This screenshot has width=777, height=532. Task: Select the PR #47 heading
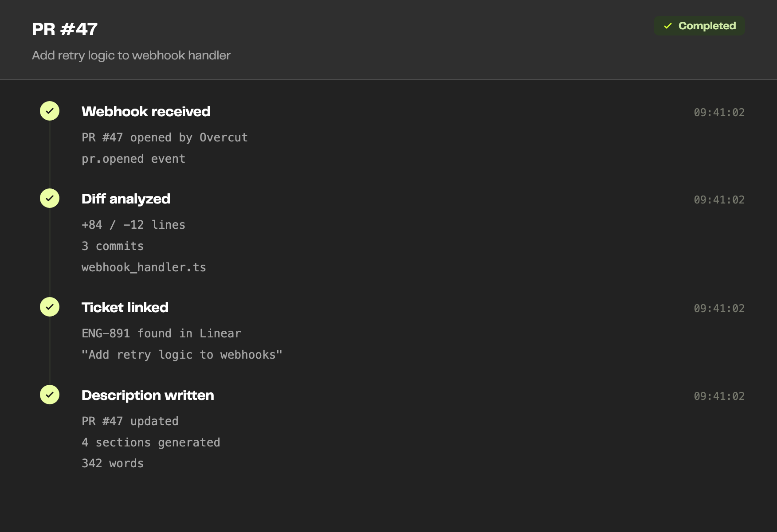click(65, 29)
